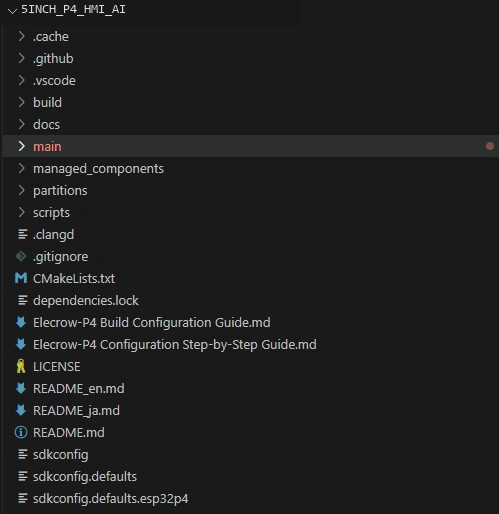Open Elecrow-P4 Configuration Step-by-Step Guide.md

click(x=175, y=344)
